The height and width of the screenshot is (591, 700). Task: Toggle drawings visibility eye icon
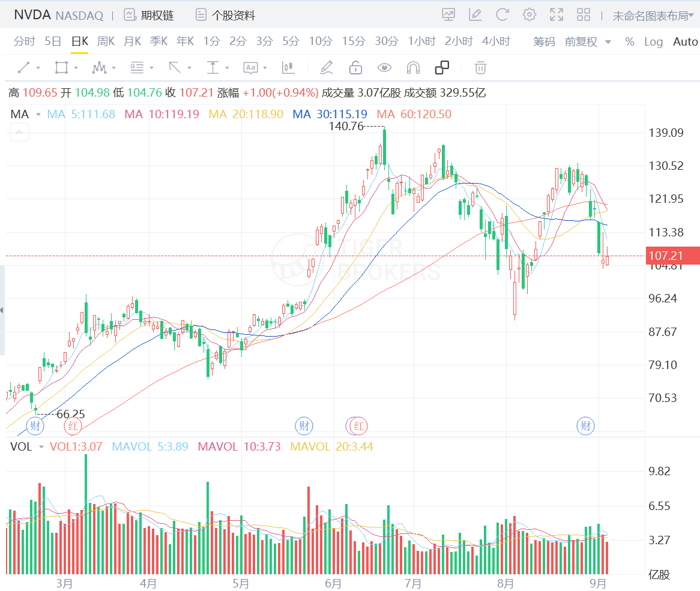[x=384, y=68]
